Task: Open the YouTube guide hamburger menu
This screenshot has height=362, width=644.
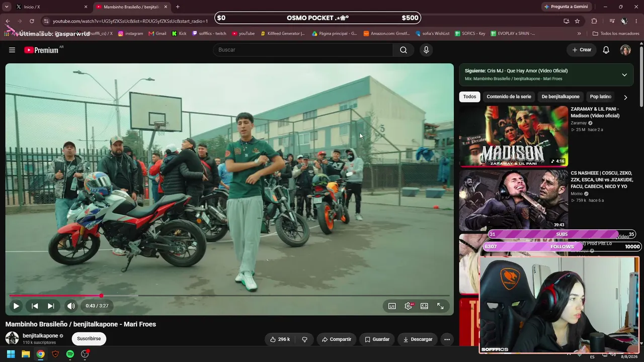Action: click(x=12, y=50)
